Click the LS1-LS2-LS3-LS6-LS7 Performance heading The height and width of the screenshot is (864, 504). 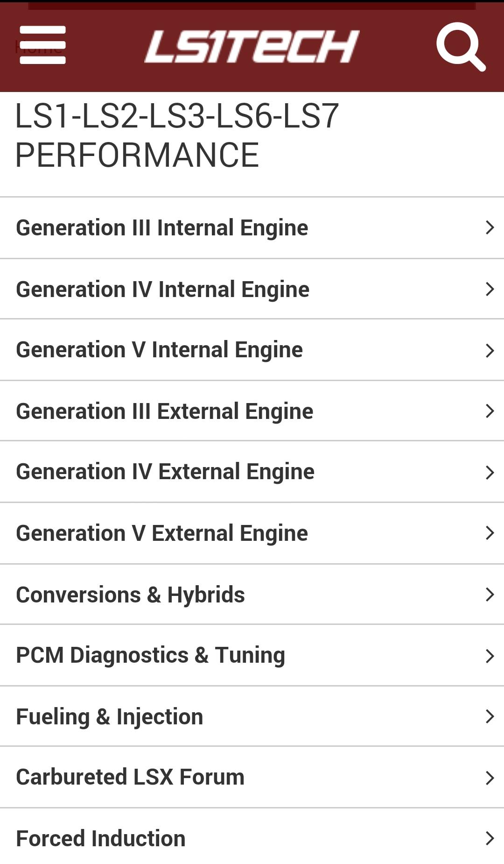click(177, 135)
